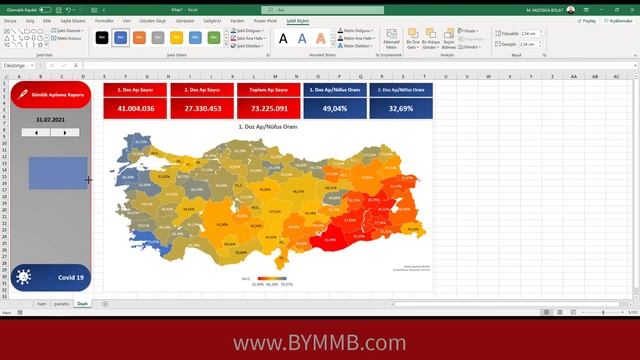
Task: Switch to Normal view icon
Action: (x=546, y=312)
